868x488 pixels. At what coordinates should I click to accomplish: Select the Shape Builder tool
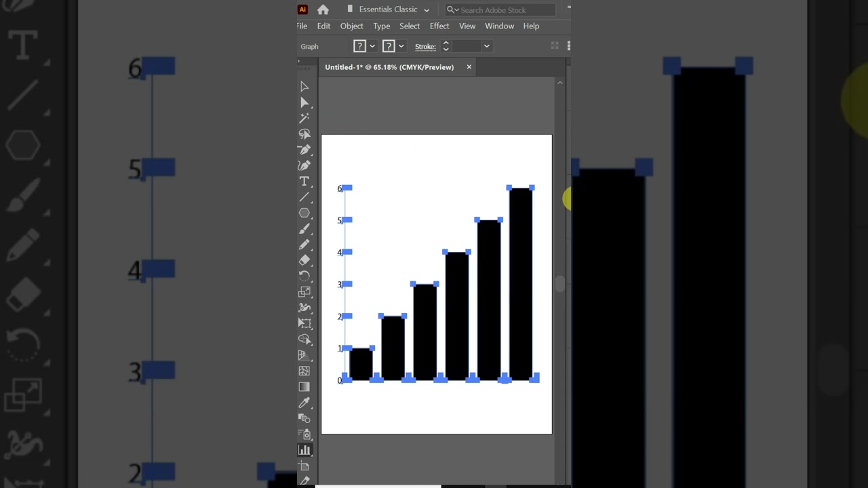coord(304,340)
